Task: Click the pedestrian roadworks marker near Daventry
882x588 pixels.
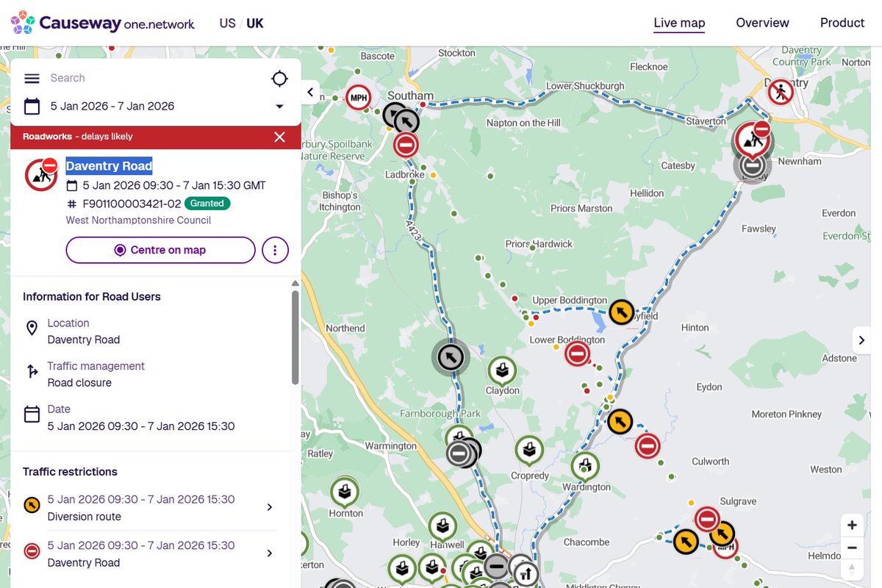Action: click(781, 91)
